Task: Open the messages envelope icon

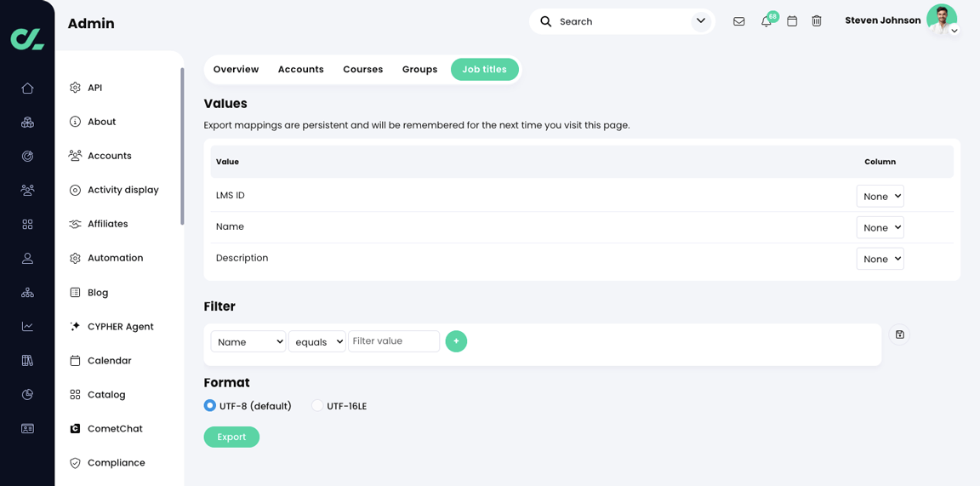Action: [738, 21]
